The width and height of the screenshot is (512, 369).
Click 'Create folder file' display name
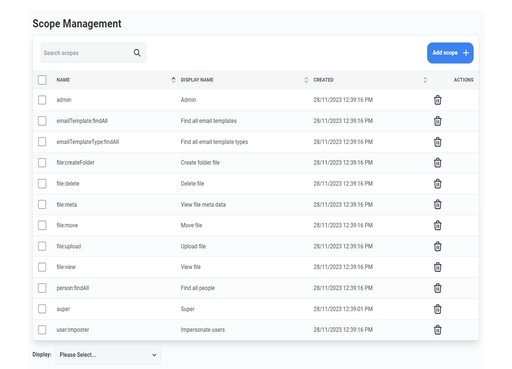tap(200, 163)
